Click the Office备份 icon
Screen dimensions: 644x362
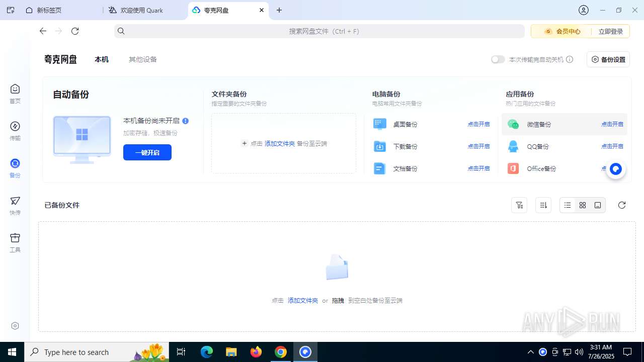tap(513, 168)
